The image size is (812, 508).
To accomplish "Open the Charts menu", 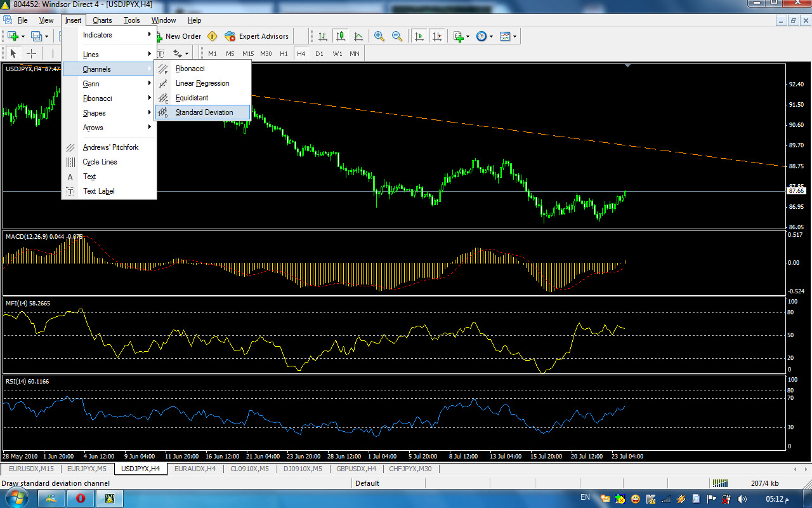I will point(102,20).
